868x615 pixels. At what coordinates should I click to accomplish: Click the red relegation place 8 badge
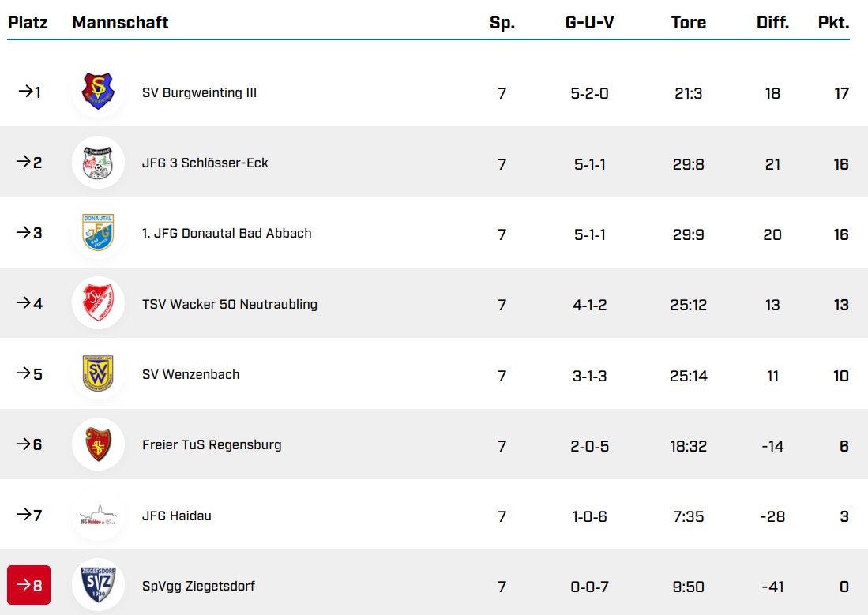(28, 585)
